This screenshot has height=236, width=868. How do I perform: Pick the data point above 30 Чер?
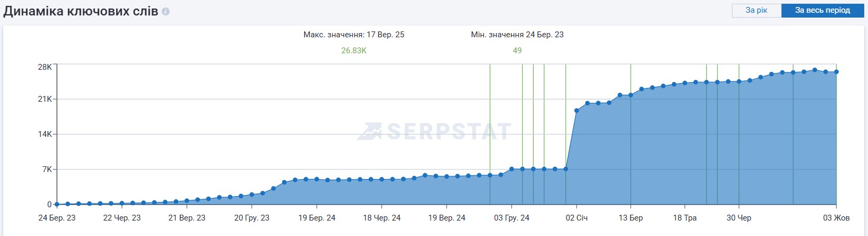click(739, 82)
